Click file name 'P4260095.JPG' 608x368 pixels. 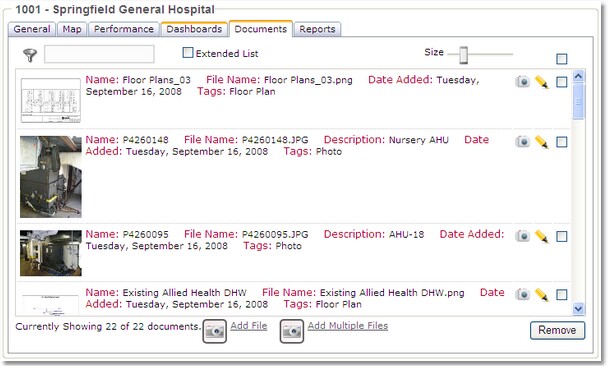coord(275,235)
